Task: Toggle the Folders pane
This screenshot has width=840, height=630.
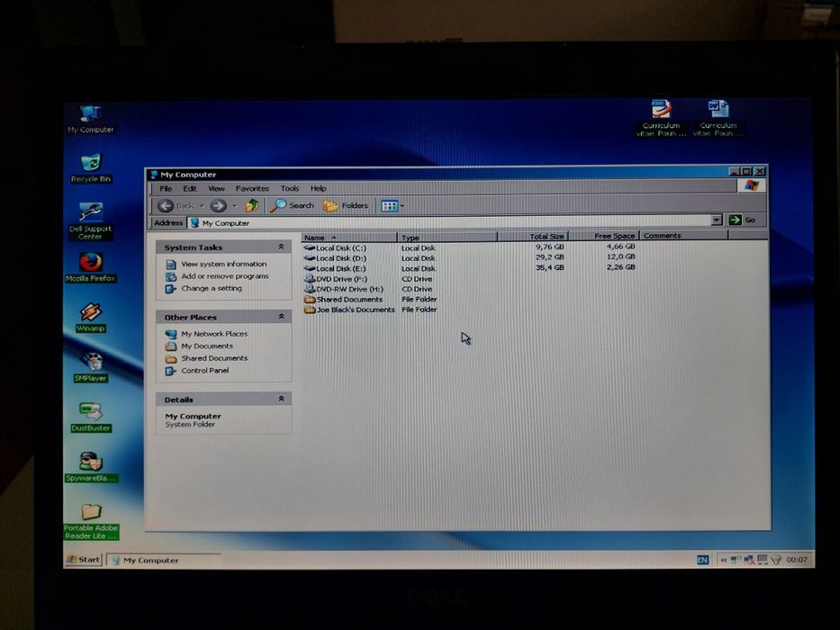Action: coord(346,206)
